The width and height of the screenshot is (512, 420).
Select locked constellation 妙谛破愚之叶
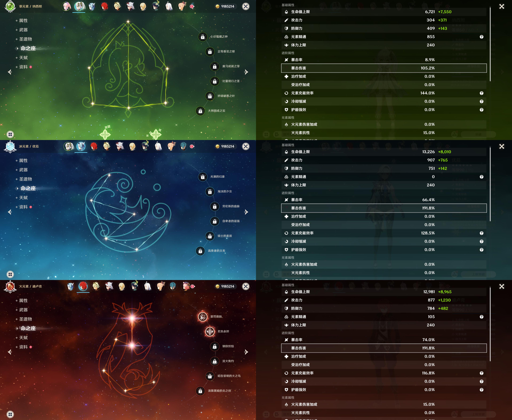tap(210, 96)
